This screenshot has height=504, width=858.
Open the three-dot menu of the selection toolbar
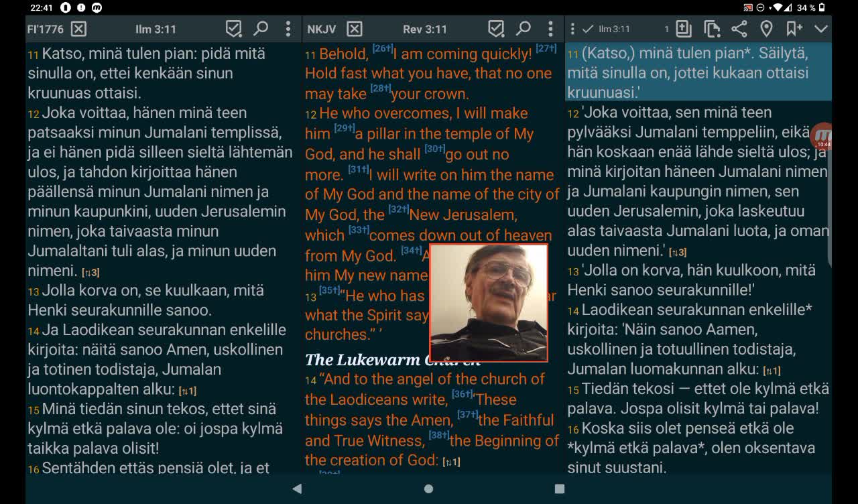click(x=572, y=29)
